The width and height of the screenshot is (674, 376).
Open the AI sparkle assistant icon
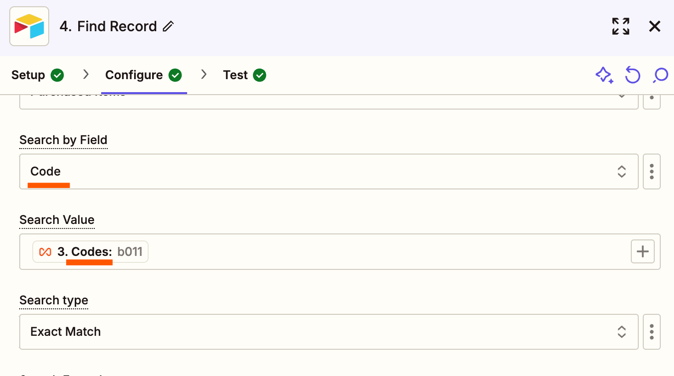604,75
